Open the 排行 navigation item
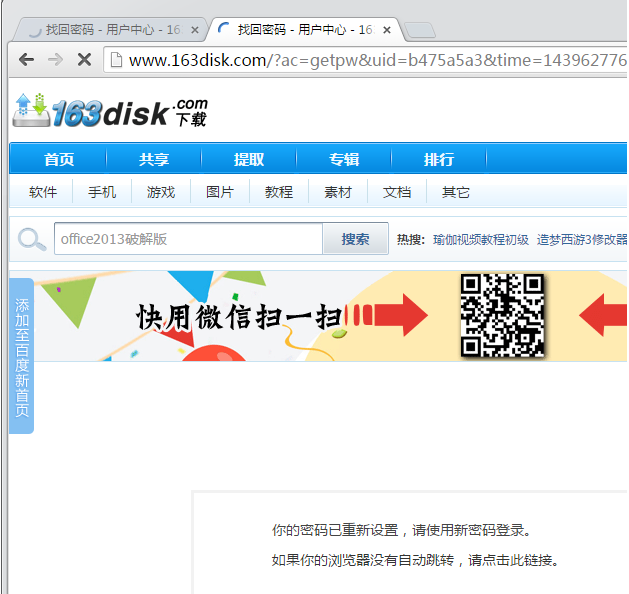This screenshot has height=594, width=629. click(439, 159)
